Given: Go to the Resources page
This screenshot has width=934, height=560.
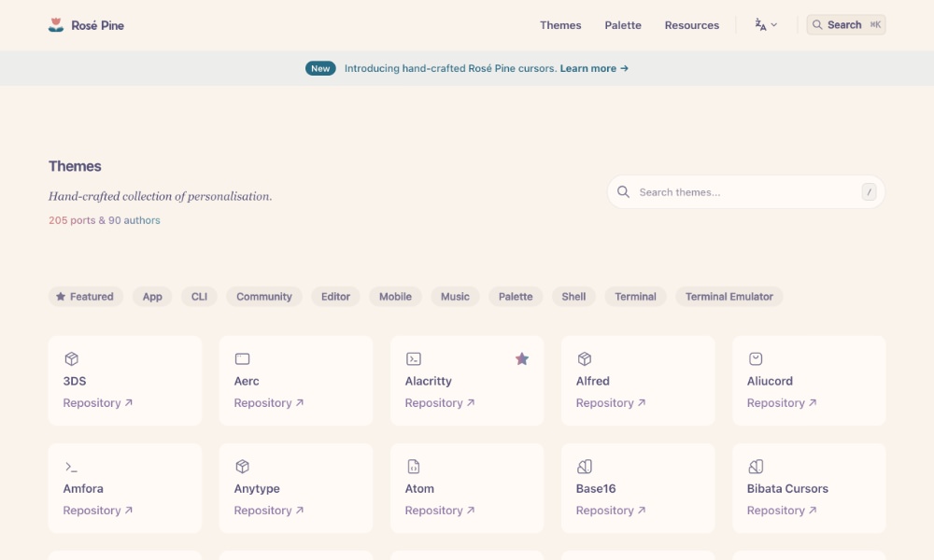Looking at the screenshot, I should pyautogui.click(x=691, y=25).
